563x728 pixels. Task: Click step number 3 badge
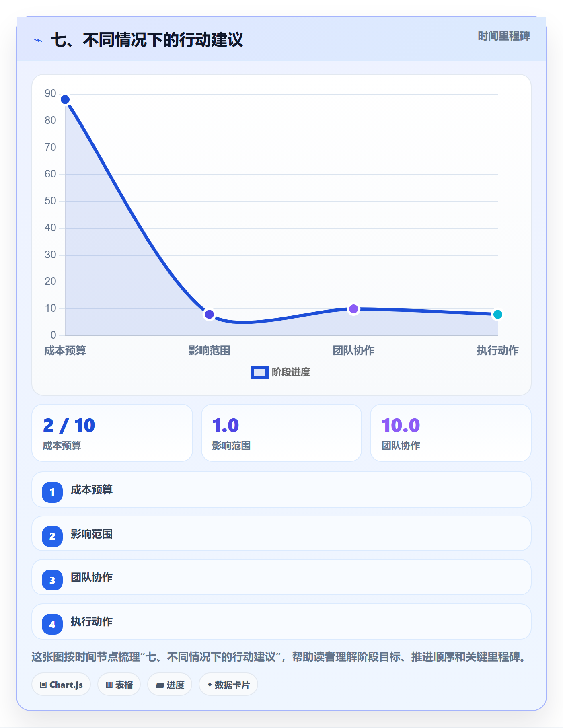pos(52,580)
